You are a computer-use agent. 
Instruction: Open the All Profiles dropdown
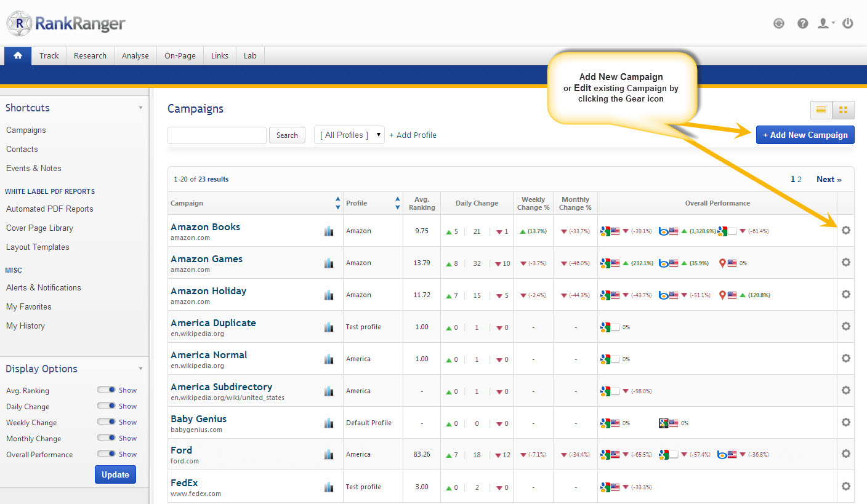click(x=349, y=135)
